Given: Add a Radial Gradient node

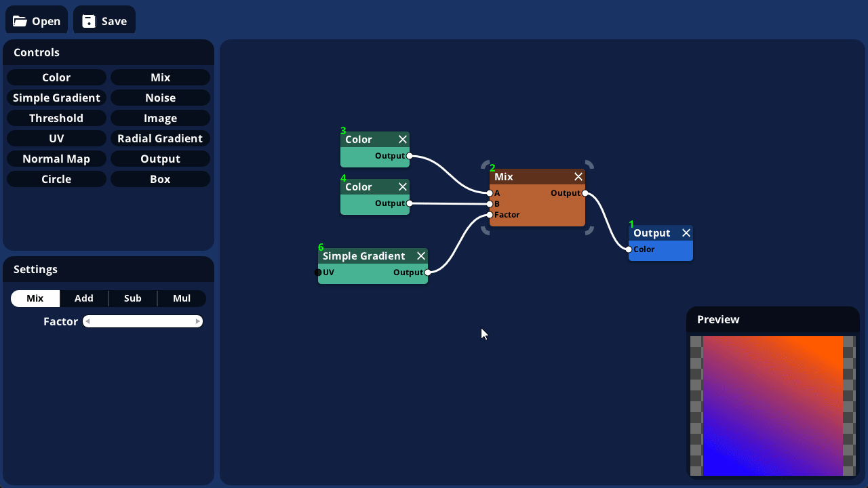Looking at the screenshot, I should point(160,138).
